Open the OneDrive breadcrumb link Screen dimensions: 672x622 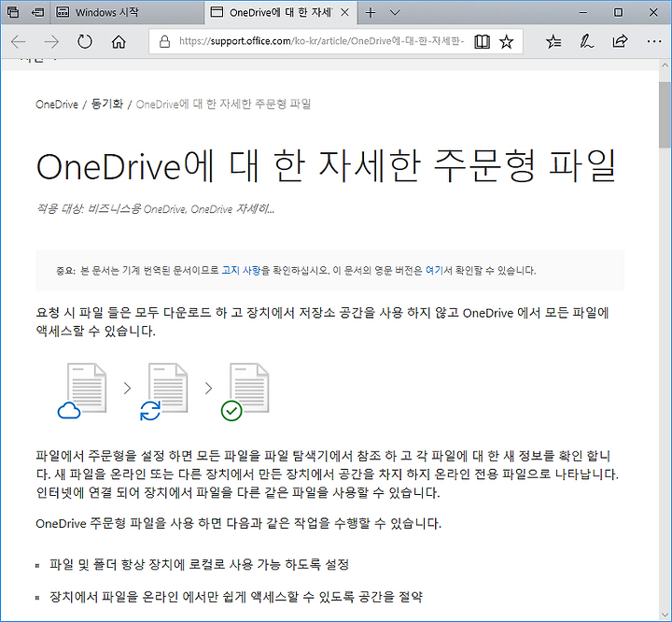(57, 105)
